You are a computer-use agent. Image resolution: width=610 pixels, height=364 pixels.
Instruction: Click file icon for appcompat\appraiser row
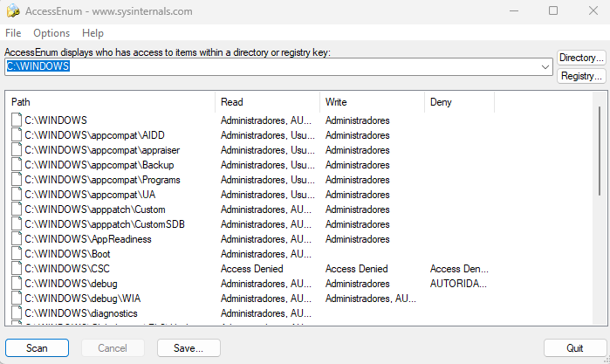(x=17, y=149)
